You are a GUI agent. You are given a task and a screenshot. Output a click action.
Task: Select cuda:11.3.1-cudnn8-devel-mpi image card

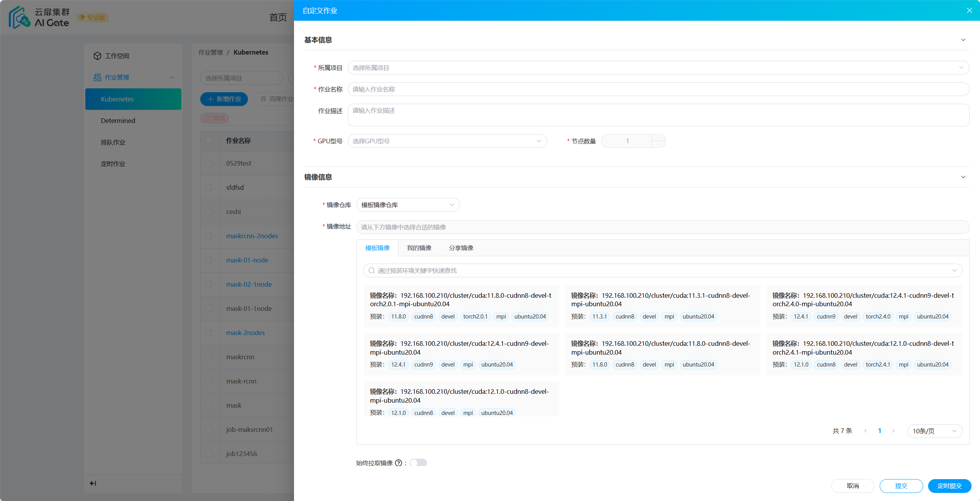tap(663, 306)
